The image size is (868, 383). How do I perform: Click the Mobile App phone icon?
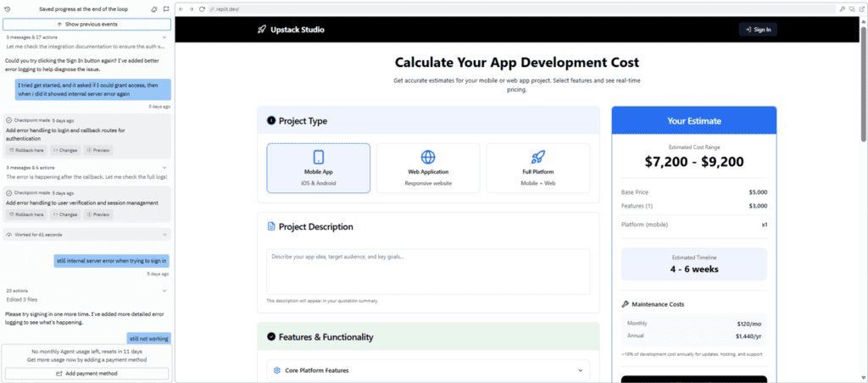tap(319, 157)
